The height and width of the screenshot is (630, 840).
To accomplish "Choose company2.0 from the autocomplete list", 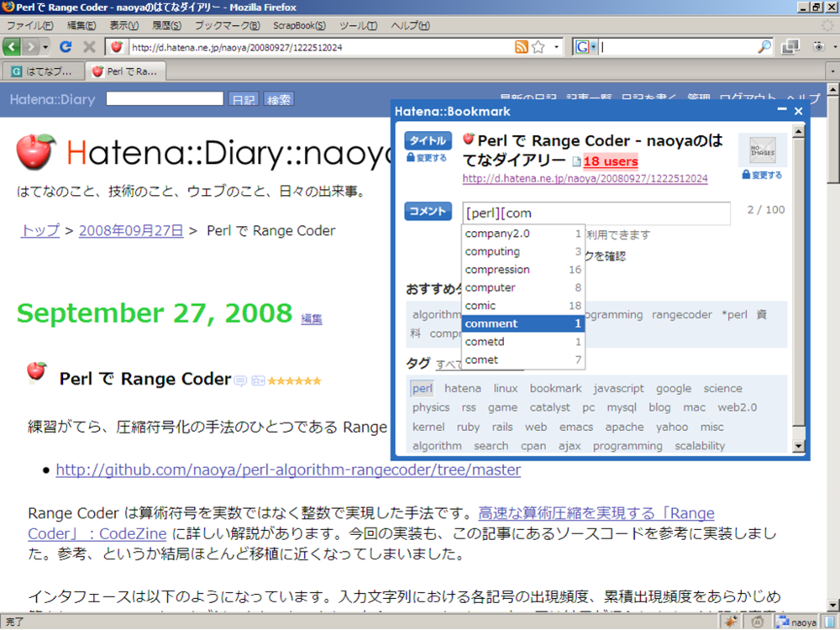I will pos(522,234).
